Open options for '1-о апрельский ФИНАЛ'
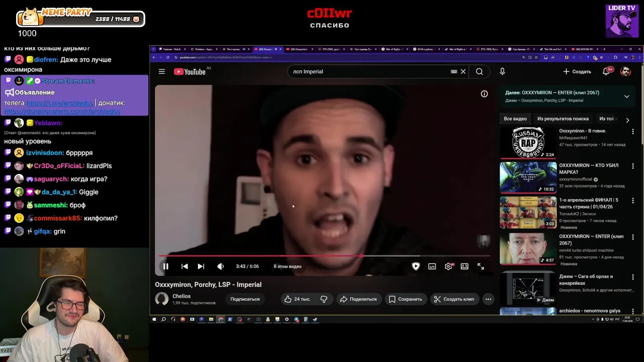644x362 pixels. point(633,201)
